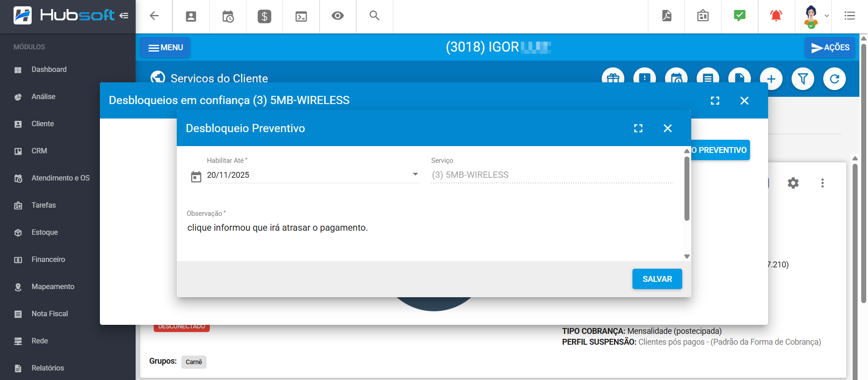Screen dimensions: 868x380
Task: Maximize Desbloqueios em confiança dialog
Action: [715, 100]
